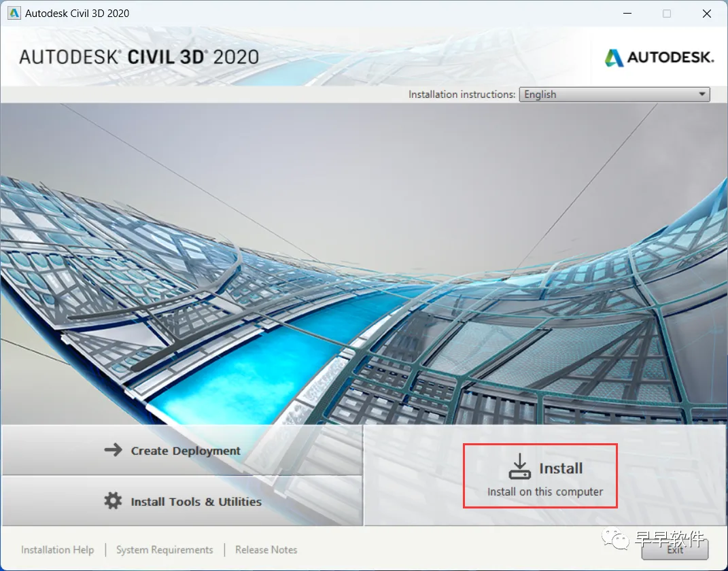Screen dimensions: 728x571
Task: Expand the Installation instructions language dropdown
Action: [x=614, y=94]
